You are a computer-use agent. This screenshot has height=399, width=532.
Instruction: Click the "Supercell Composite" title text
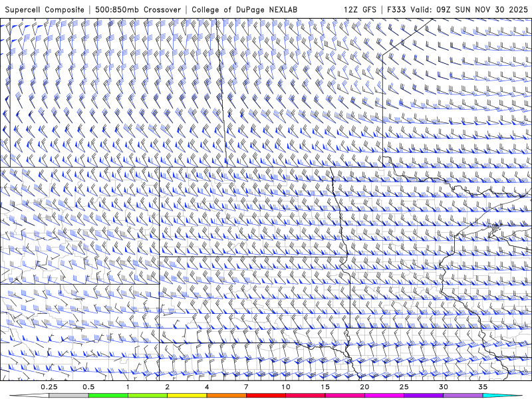pos(45,10)
